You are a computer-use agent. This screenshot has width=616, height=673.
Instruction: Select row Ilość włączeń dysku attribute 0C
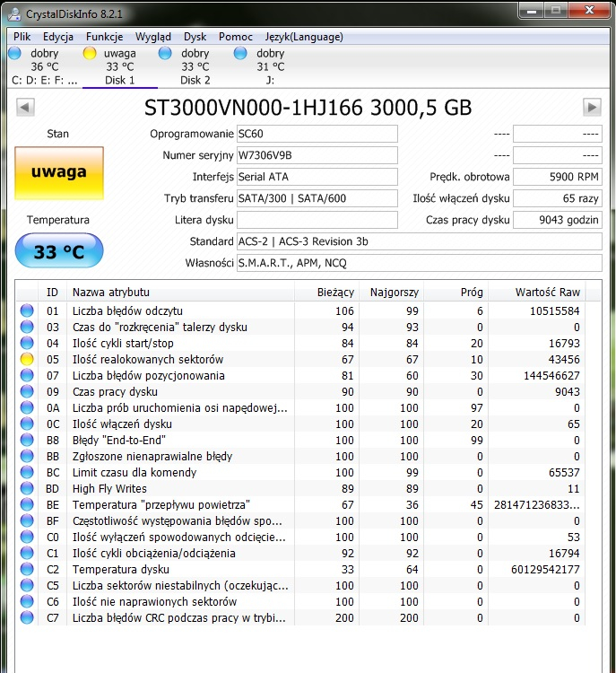click(x=300, y=424)
